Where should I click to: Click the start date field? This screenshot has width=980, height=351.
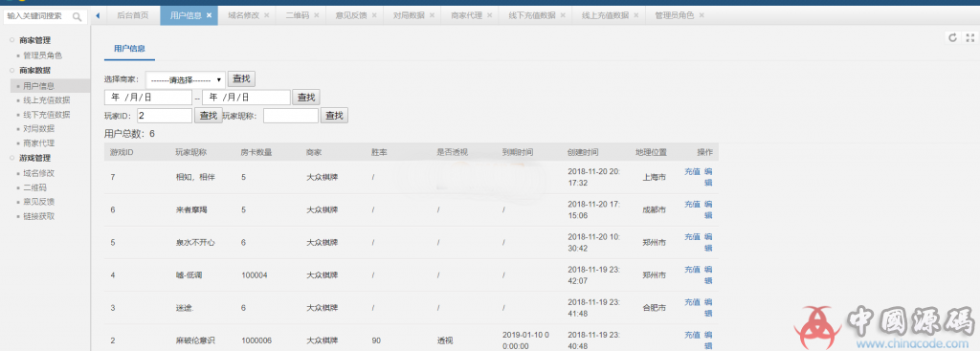(x=148, y=98)
